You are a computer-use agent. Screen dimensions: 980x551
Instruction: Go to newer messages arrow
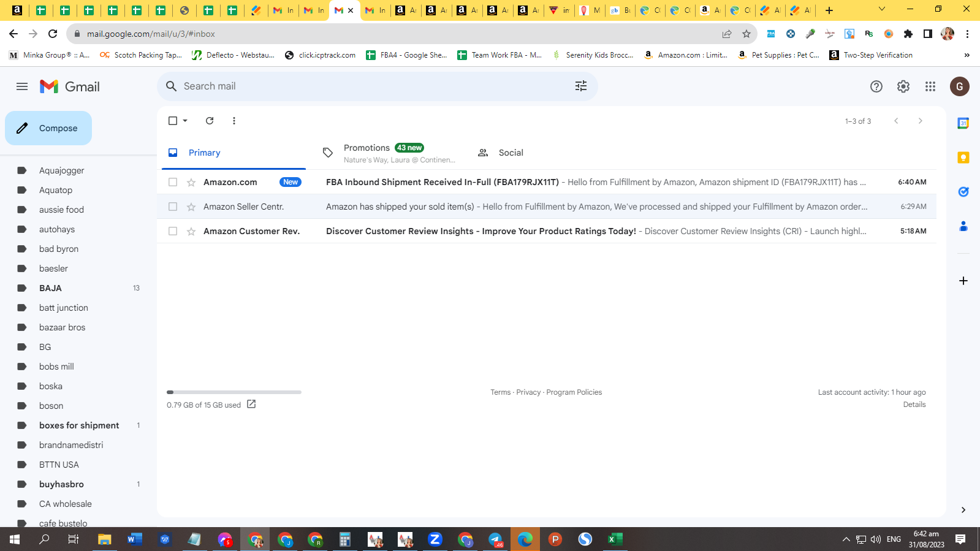coord(896,121)
